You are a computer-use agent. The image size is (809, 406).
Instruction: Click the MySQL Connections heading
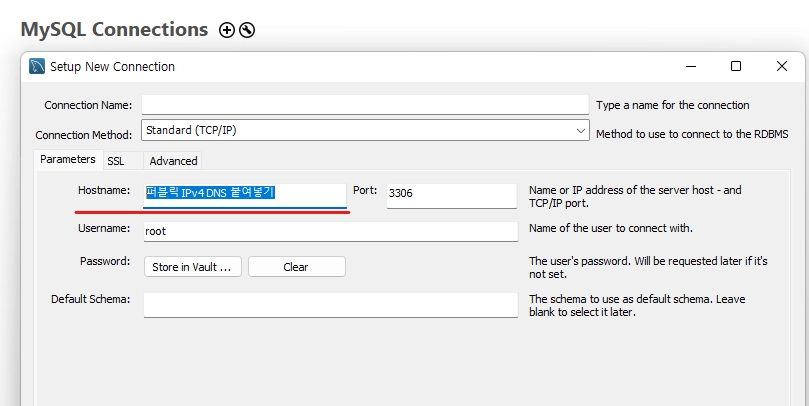pos(114,29)
